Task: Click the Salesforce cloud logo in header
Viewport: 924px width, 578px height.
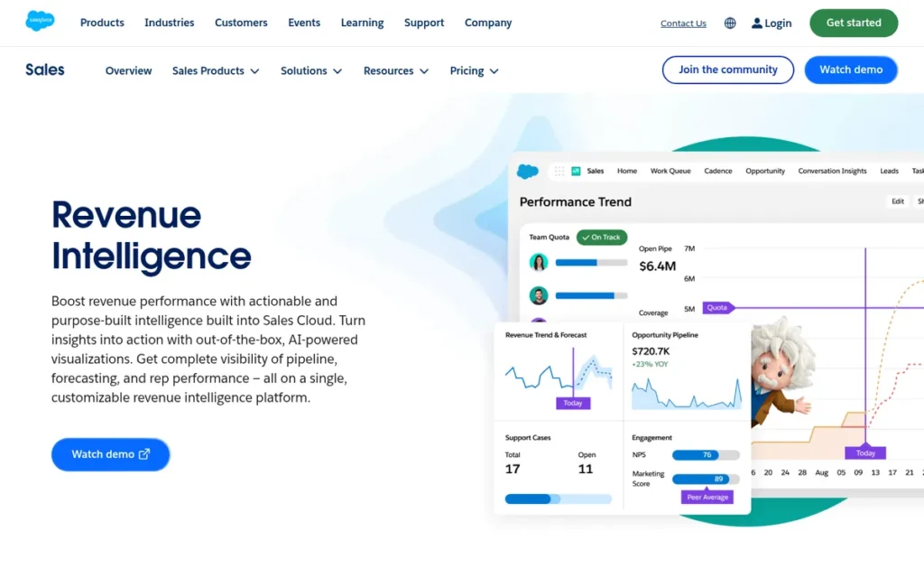Action: (40, 22)
